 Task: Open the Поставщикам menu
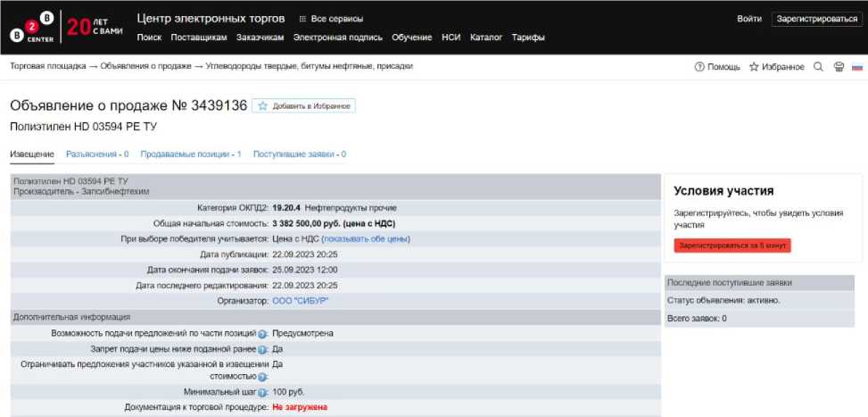[199, 38]
